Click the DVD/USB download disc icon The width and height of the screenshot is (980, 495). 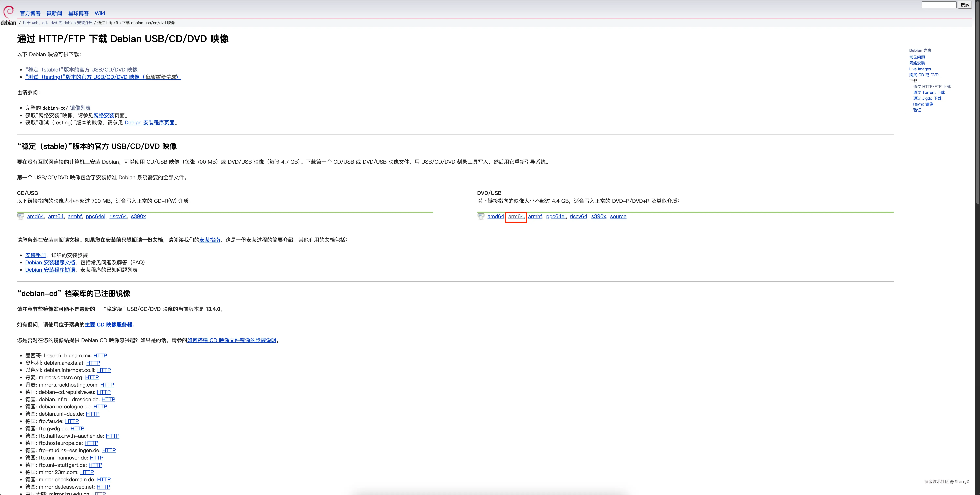(481, 216)
